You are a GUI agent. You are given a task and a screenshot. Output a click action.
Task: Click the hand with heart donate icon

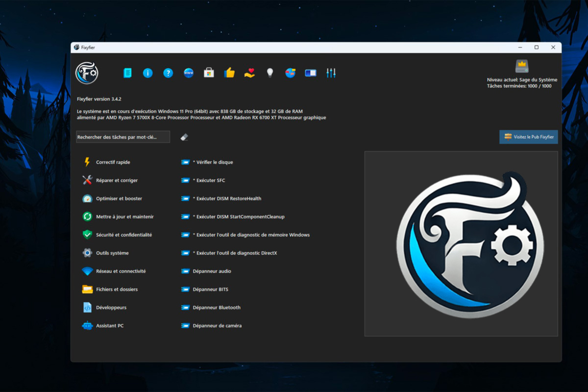(x=250, y=73)
